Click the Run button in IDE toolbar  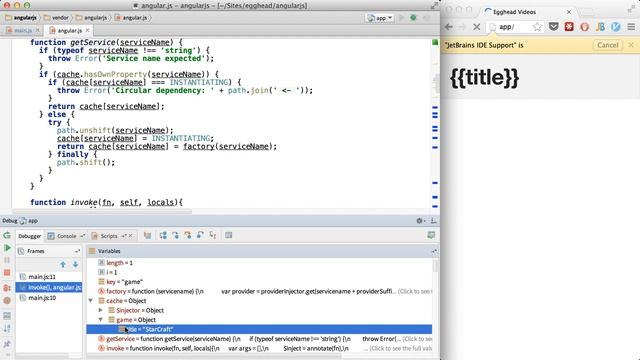pos(401,18)
